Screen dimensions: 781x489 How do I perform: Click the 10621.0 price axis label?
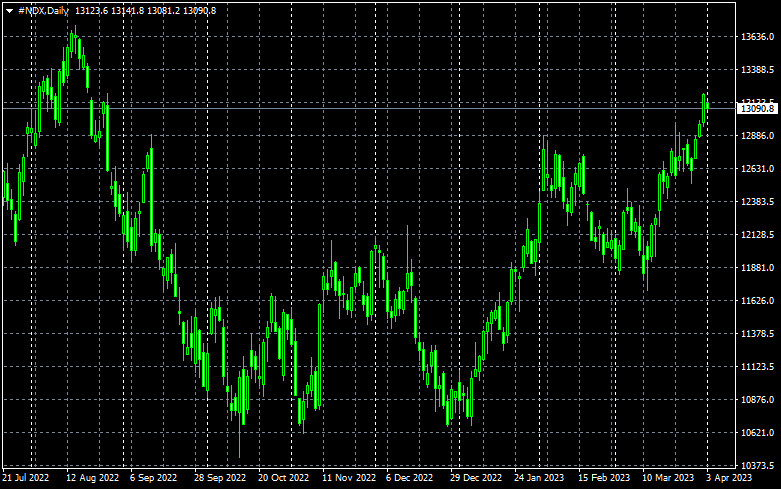point(757,433)
